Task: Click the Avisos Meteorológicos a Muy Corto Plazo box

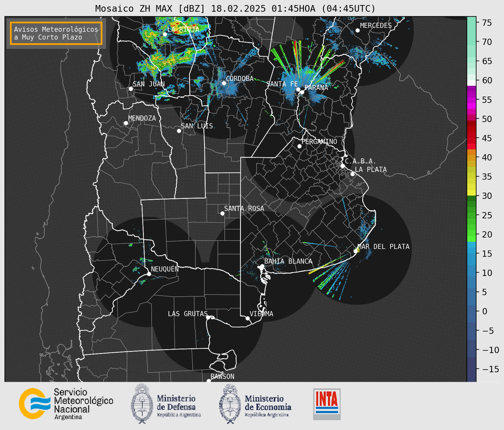Action: (56, 33)
